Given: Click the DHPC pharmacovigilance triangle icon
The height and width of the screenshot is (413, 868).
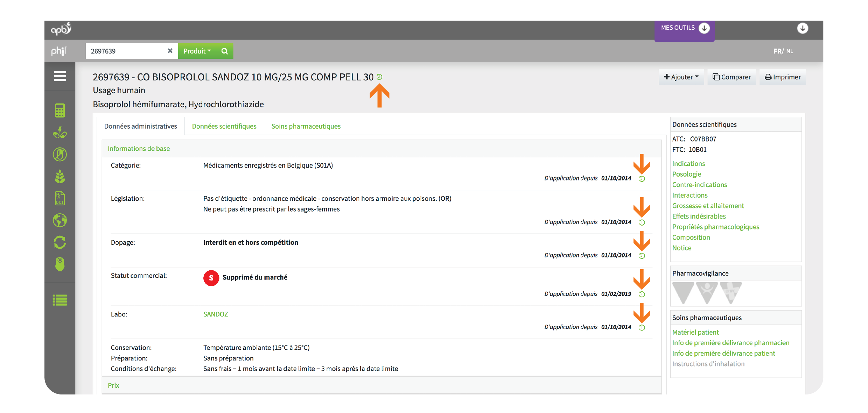Looking at the screenshot, I should coord(731,293).
